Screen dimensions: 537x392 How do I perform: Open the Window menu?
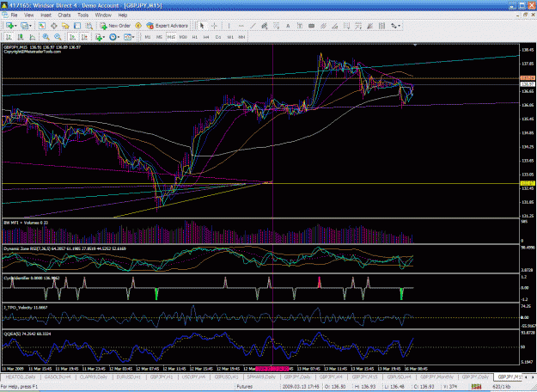[103, 15]
